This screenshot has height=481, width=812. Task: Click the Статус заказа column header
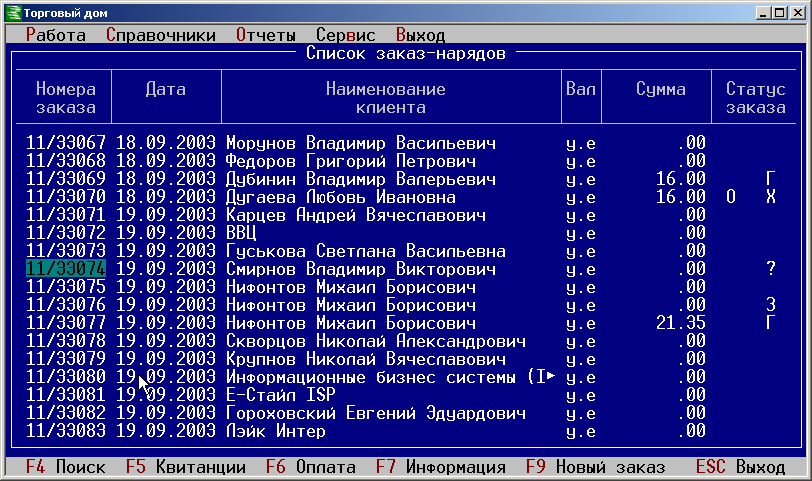[756, 98]
